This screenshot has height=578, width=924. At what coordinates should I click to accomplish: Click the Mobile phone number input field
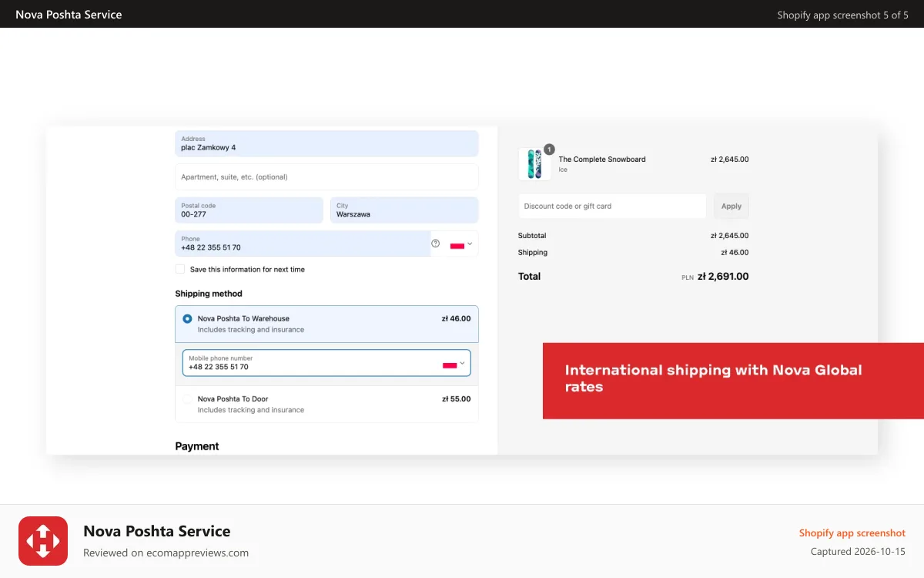pos(326,363)
